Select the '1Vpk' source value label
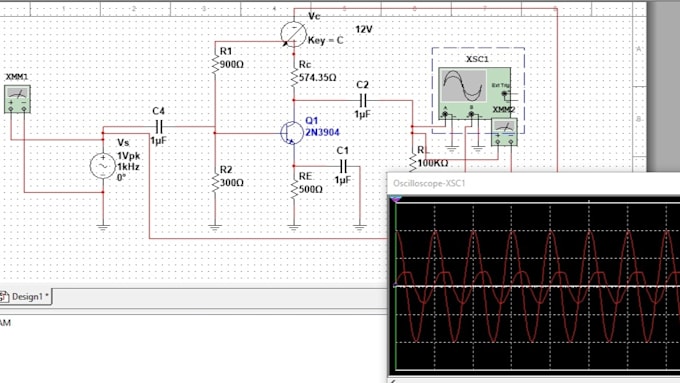Viewport: 680px width, 383px height. tap(128, 156)
